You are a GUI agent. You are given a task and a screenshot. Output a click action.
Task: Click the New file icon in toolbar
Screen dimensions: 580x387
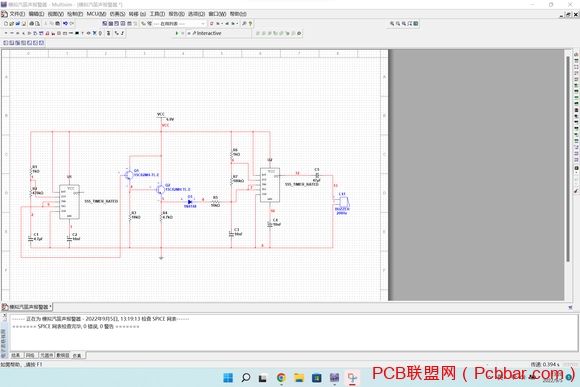(x=6, y=23)
